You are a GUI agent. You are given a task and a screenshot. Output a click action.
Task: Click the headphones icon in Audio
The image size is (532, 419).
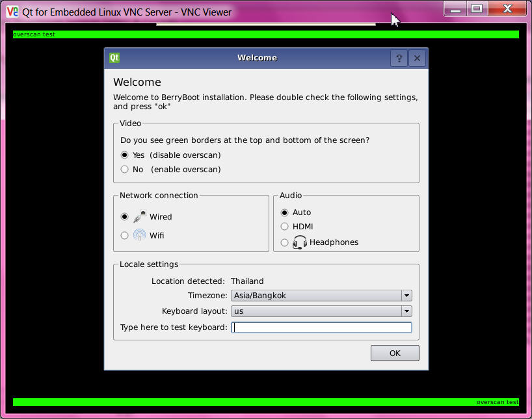pos(300,242)
